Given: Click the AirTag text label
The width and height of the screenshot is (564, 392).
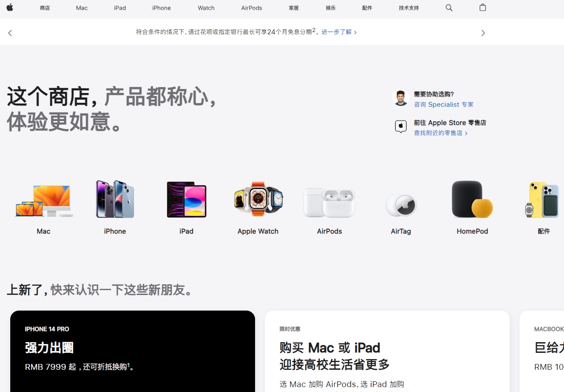Looking at the screenshot, I should coord(401,231).
